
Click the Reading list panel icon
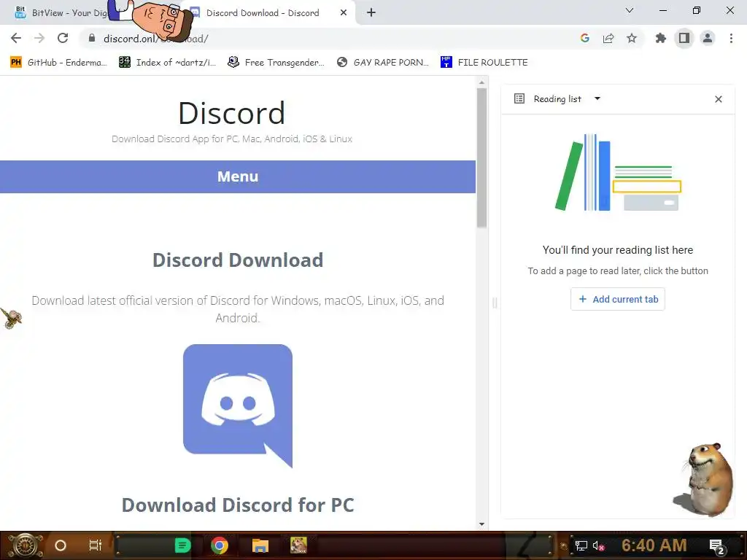pos(519,98)
